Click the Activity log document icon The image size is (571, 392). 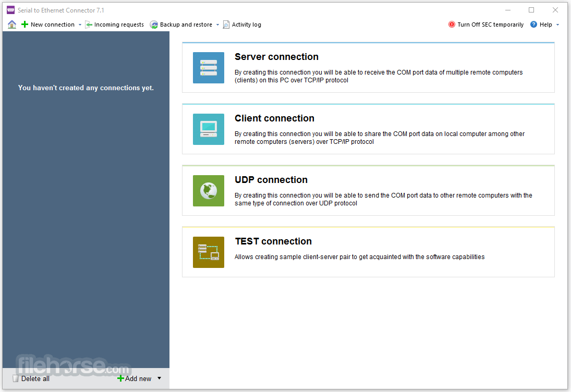(226, 24)
